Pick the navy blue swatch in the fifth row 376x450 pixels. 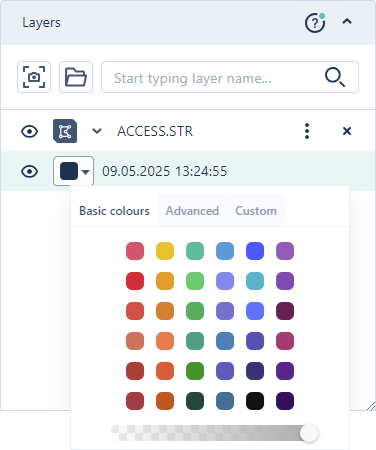point(255,371)
